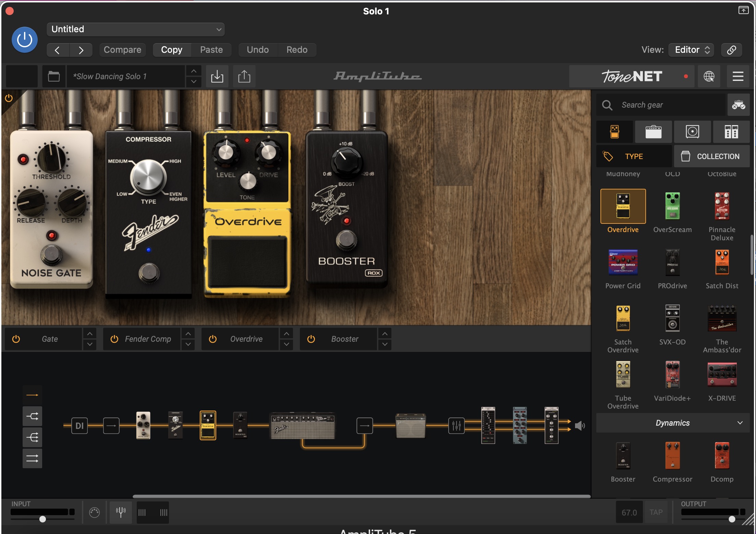Select the Dcomp pedal
The height and width of the screenshot is (534, 756).
(x=722, y=456)
